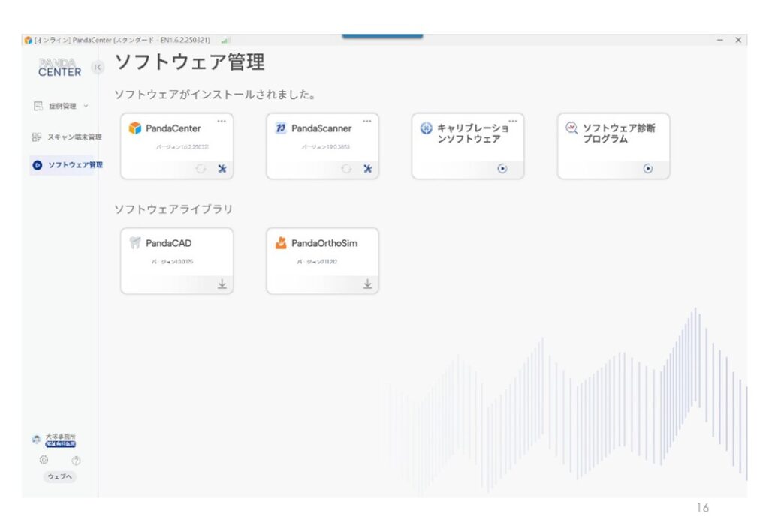Image resolution: width=769 pixels, height=532 pixels.
Task: Open help via the question mark icon
Action: [x=76, y=461]
